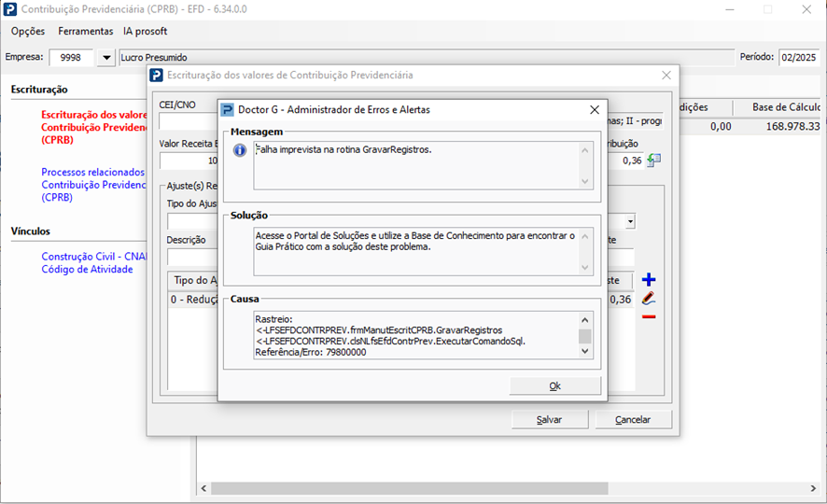Screen dimensions: 827x504
Task: Click Mensagem box scroll down arrow
Action: pyautogui.click(x=585, y=181)
